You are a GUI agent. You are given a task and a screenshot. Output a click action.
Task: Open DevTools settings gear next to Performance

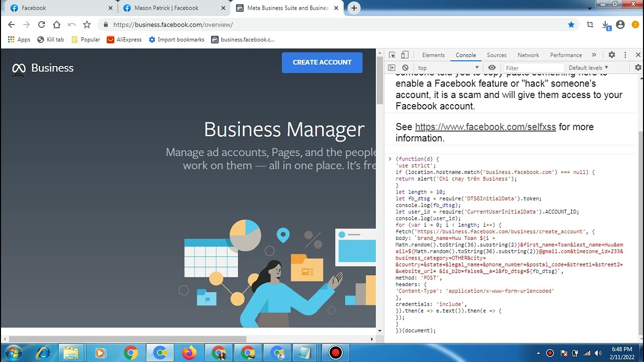[612, 55]
